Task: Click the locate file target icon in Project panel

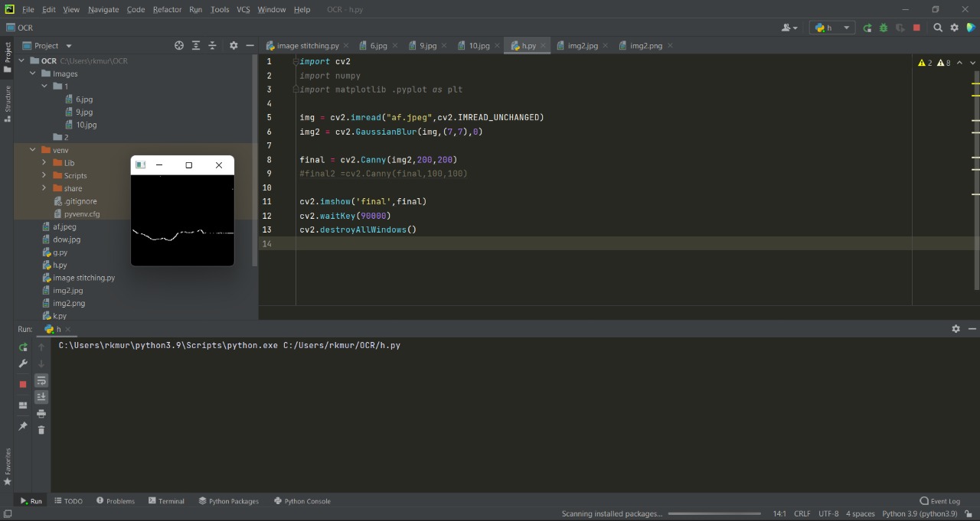Action: [179, 46]
